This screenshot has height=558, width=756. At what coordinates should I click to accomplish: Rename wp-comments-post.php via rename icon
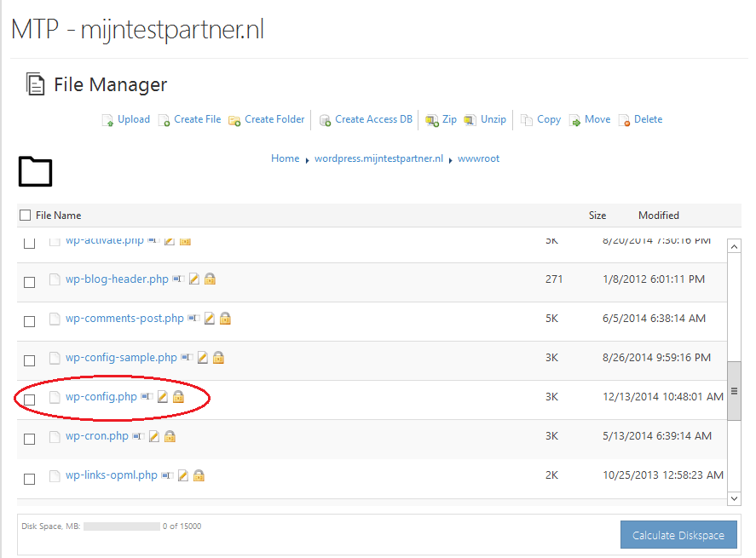[x=193, y=318]
